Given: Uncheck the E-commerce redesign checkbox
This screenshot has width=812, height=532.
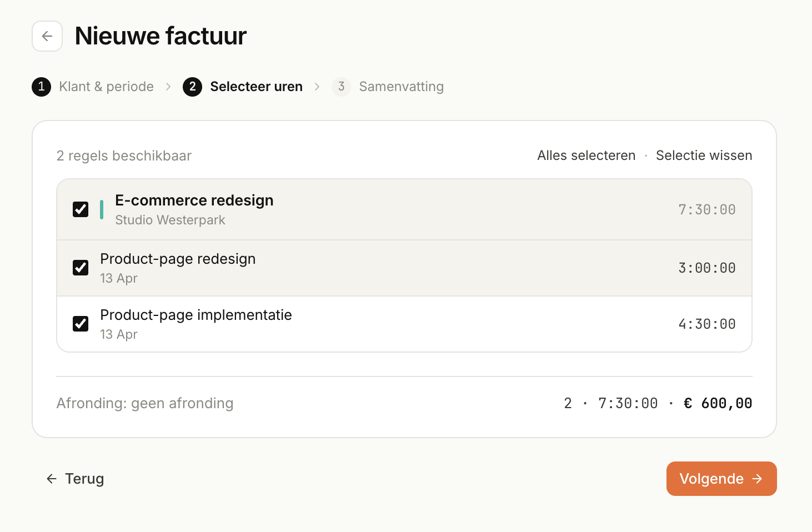Looking at the screenshot, I should click(81, 209).
